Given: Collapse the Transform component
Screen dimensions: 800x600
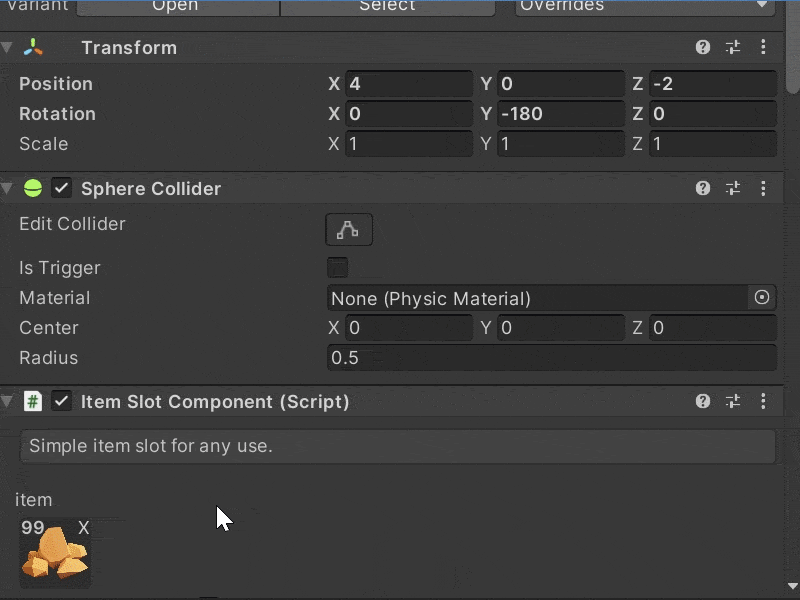Looking at the screenshot, I should (x=8, y=47).
